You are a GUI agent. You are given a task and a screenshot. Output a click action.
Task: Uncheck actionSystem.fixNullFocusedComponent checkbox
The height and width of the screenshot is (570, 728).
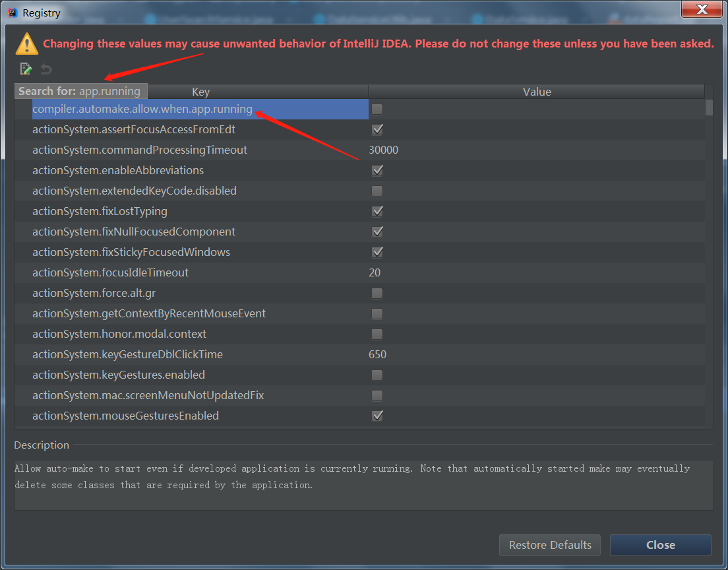377,232
